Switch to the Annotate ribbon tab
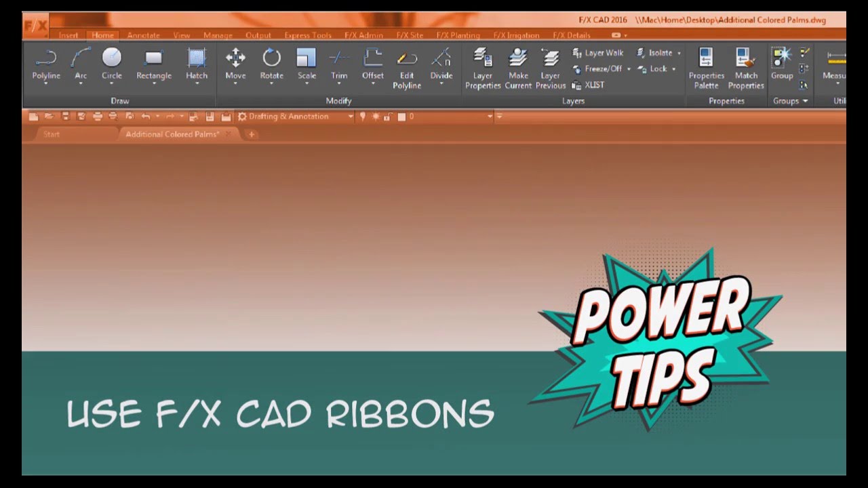868x488 pixels. (144, 35)
